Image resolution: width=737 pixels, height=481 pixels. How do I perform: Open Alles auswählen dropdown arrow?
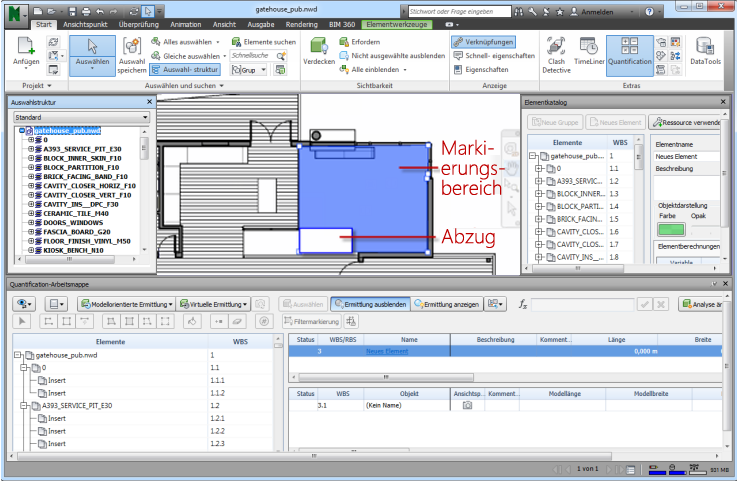point(218,42)
